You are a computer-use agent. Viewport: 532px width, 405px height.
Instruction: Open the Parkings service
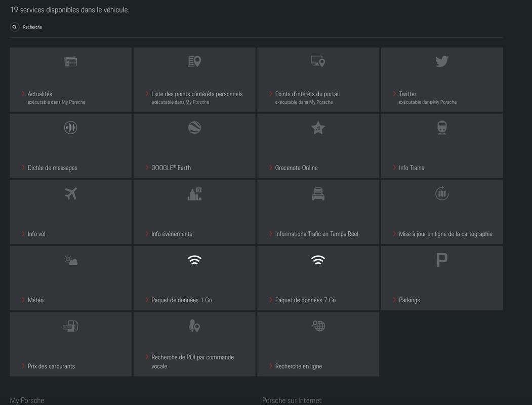click(x=409, y=300)
